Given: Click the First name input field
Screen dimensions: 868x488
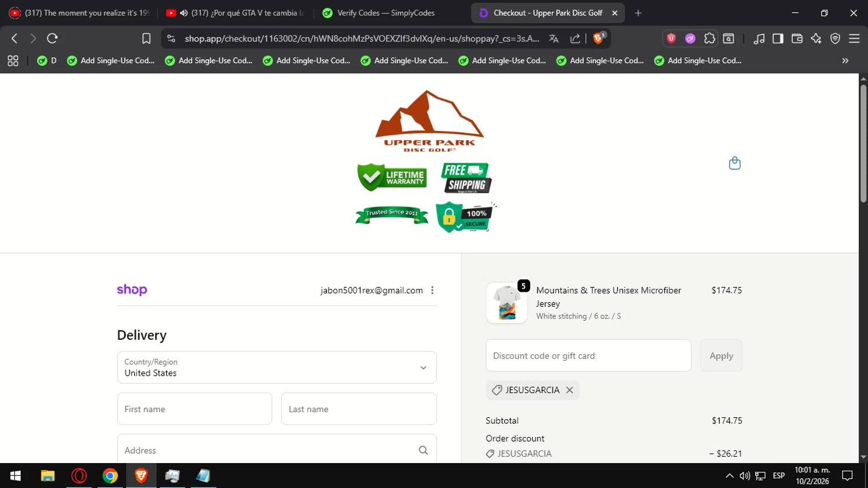Looking at the screenshot, I should coord(194,409).
